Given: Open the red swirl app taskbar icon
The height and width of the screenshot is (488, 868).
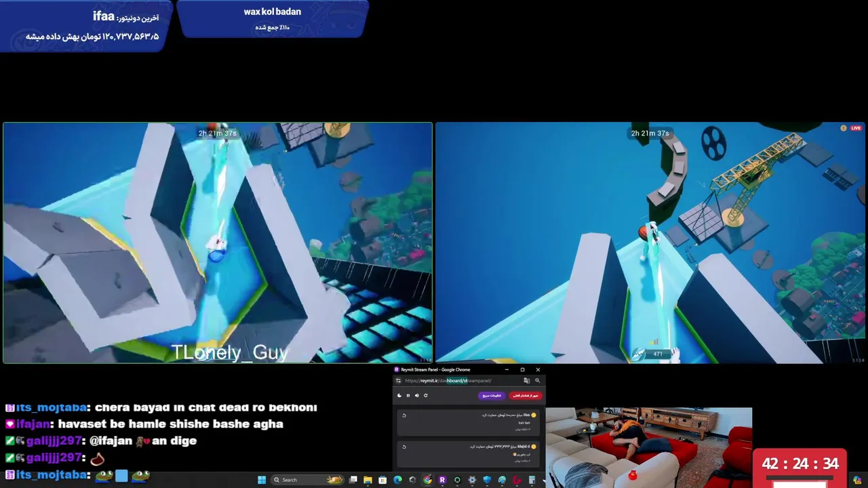Looking at the screenshot, I should tap(517, 480).
